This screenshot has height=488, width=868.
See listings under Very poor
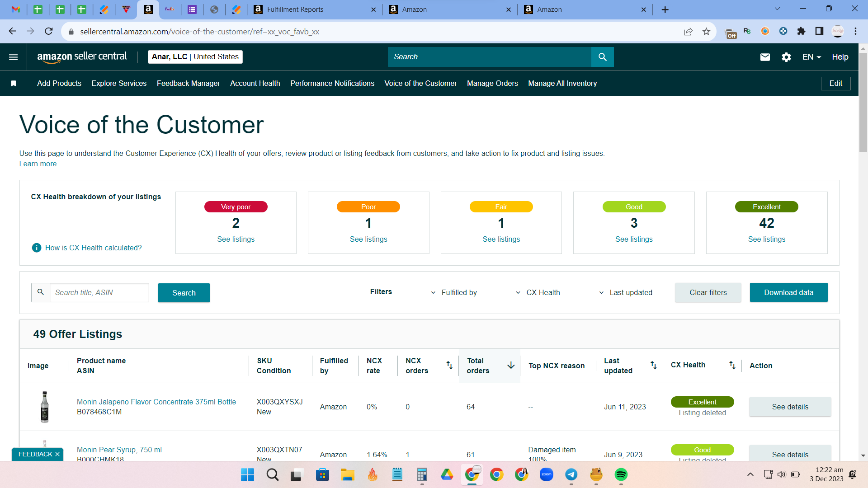point(236,239)
